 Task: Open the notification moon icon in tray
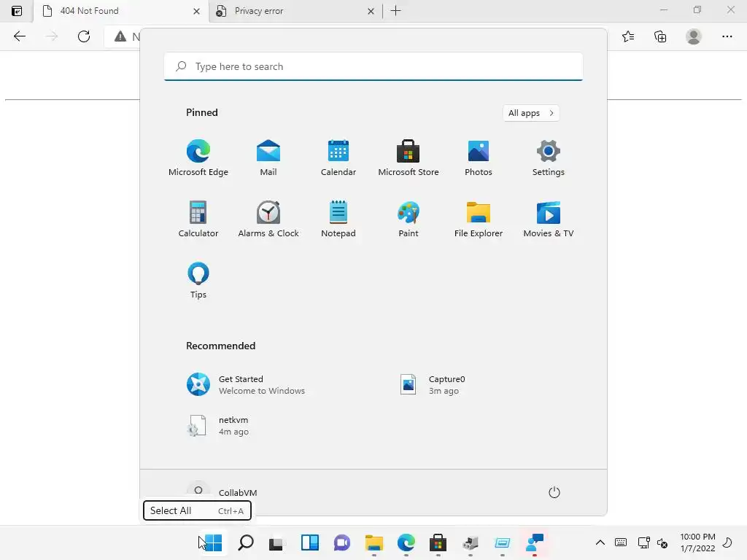pyautogui.click(x=727, y=542)
